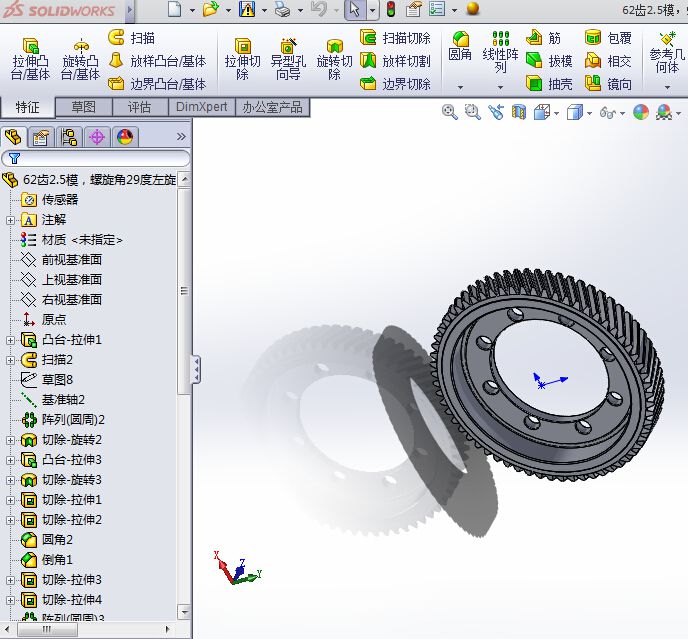Activate the Section View icon
The width and height of the screenshot is (688, 639).
519,113
